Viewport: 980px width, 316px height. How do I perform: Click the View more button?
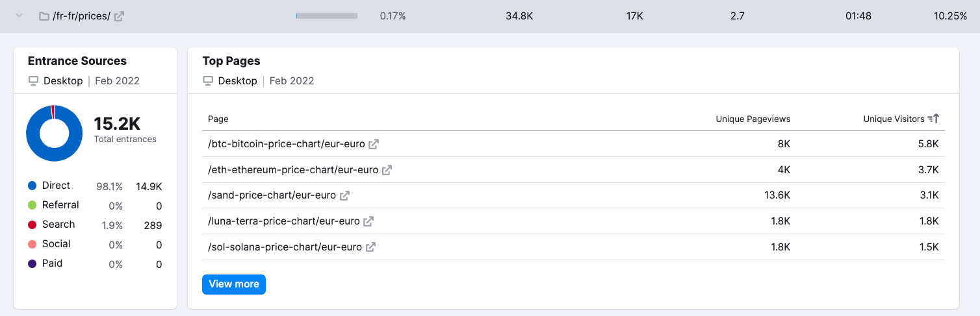[x=234, y=284]
